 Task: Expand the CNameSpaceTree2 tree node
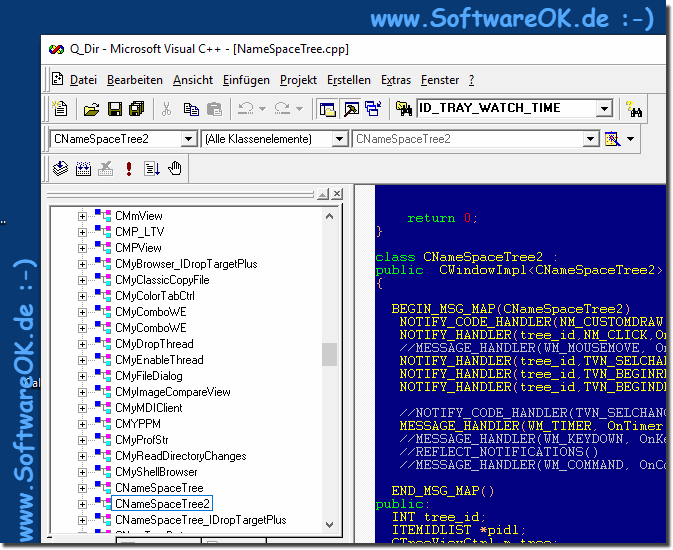[82, 504]
